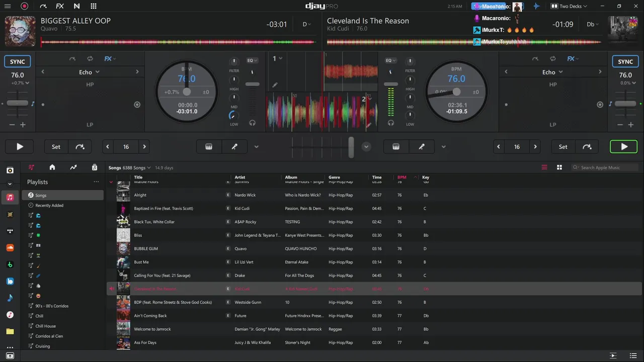Viewport: 644px width, 362px height.
Task: Open the playlists tab in library
Action: (x=32, y=167)
